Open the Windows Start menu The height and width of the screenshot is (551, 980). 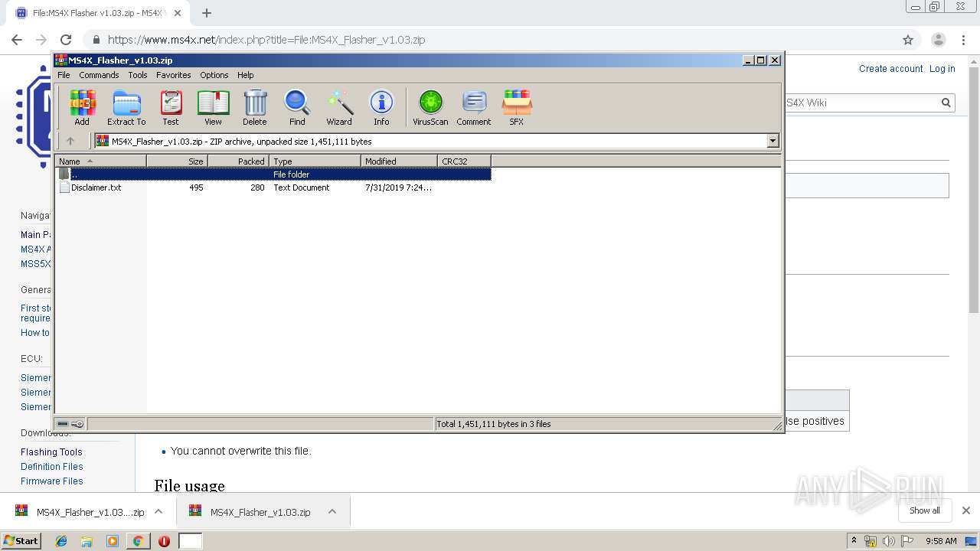tap(21, 541)
